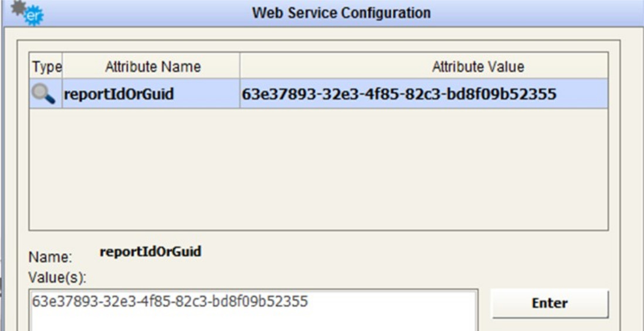Click the Attribute Value column header
The width and height of the screenshot is (644, 331).
[x=477, y=67]
